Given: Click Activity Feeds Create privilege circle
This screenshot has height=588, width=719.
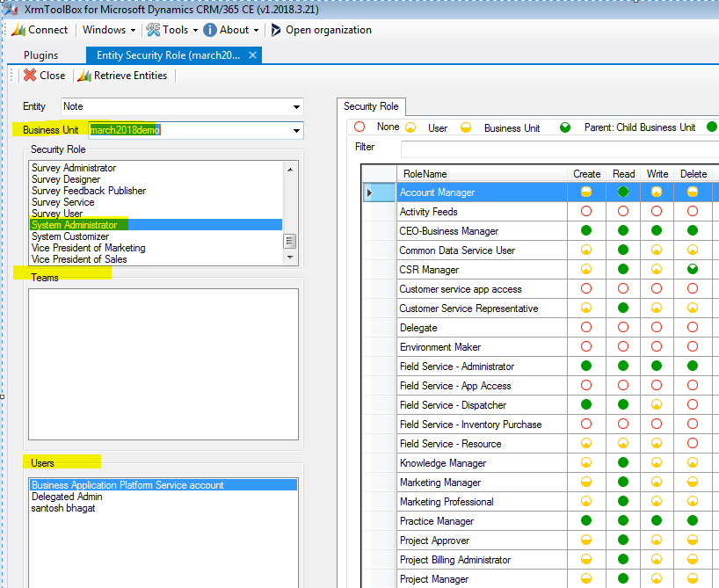Looking at the screenshot, I should [586, 211].
